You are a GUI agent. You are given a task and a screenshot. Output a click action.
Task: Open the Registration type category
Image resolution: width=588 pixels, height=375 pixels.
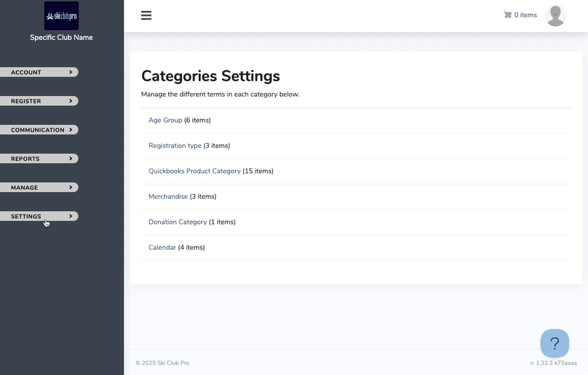(x=175, y=146)
